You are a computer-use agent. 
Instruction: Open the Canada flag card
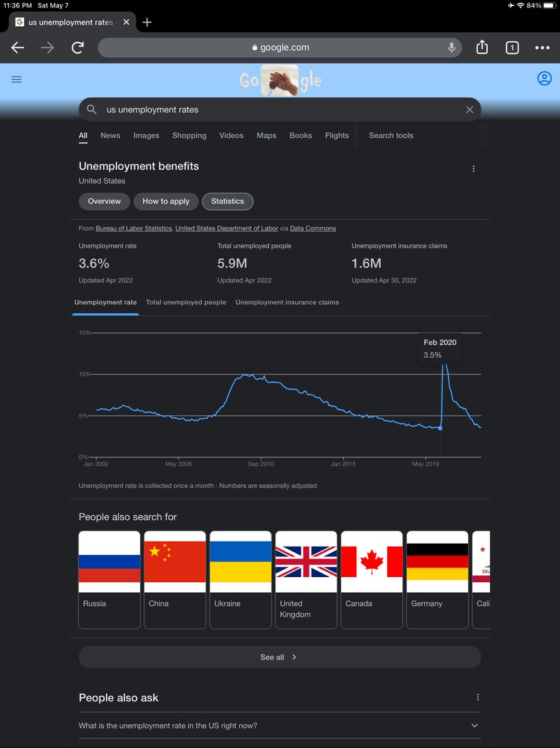point(372,580)
